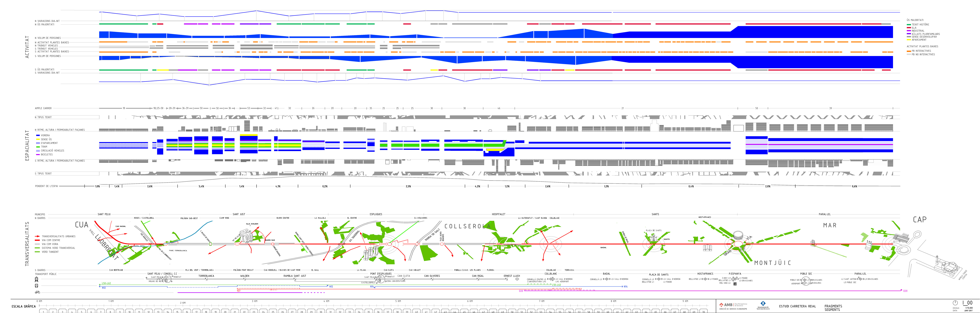Click the north arrow compass beside L_00
980x313 pixels.
[955, 303]
